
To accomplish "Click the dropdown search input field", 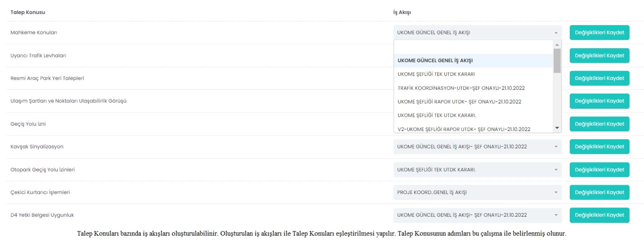I will 473,47.
